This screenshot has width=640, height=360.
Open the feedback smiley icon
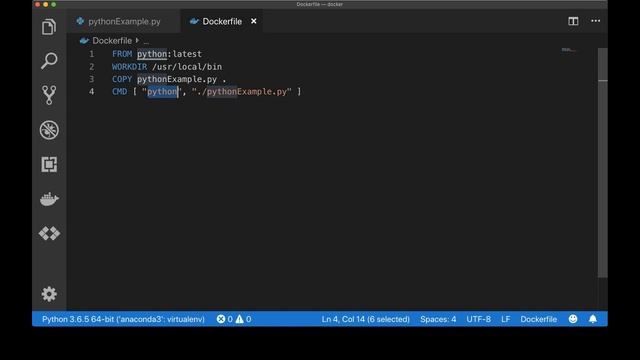pos(573,319)
